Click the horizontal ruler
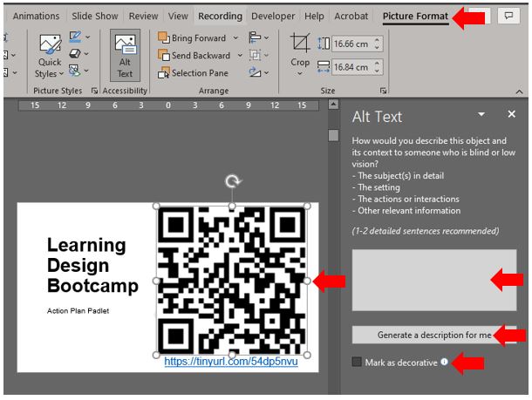 (168, 105)
